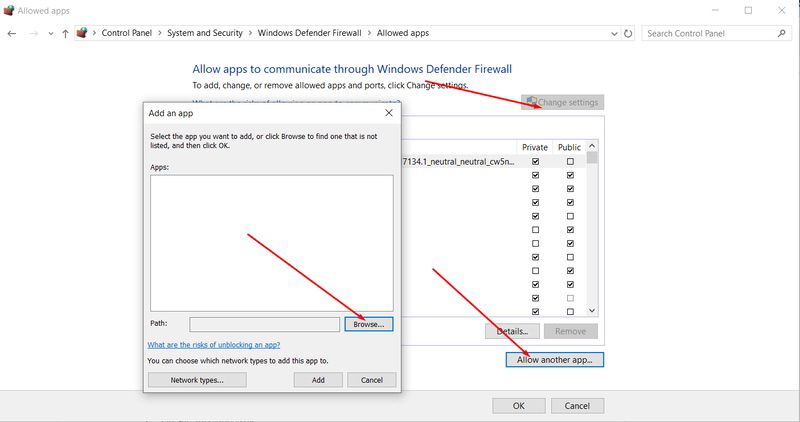The image size is (800, 422).
Task: Expand chevron after System and Security
Action: pos(250,33)
